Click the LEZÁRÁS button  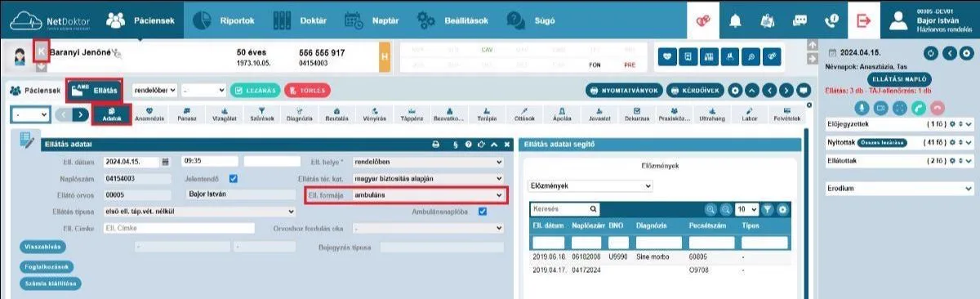tap(255, 90)
